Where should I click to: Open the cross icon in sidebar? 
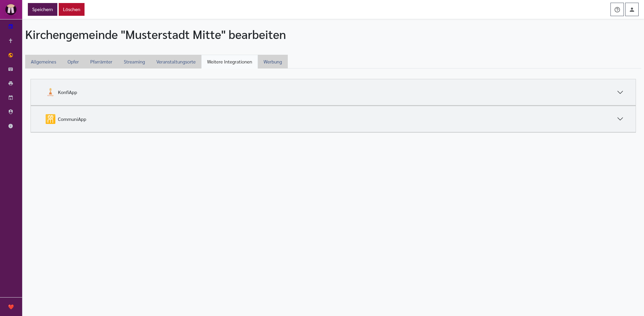point(11,41)
